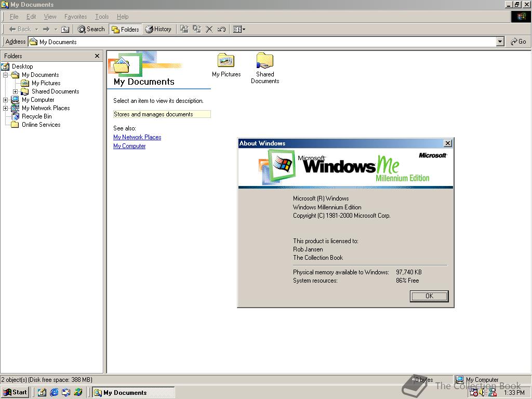Click the fourth quick launch globe icon

coord(78,392)
